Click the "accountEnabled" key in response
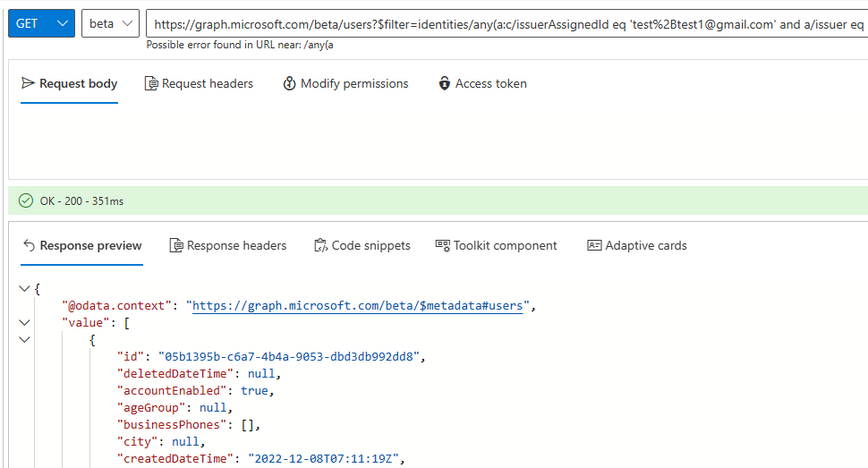 172,390
